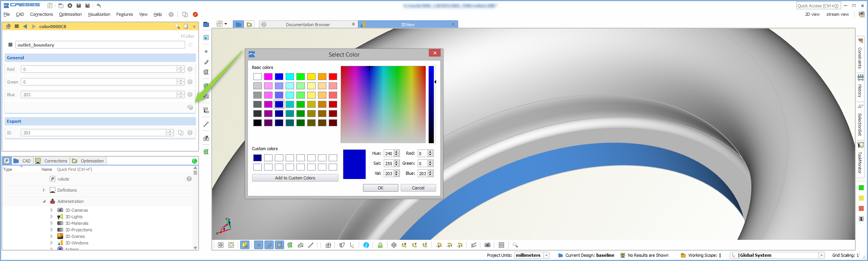Click the blue info icon in 3D toolbar
Screen dimensions: 868x261
coord(366,245)
